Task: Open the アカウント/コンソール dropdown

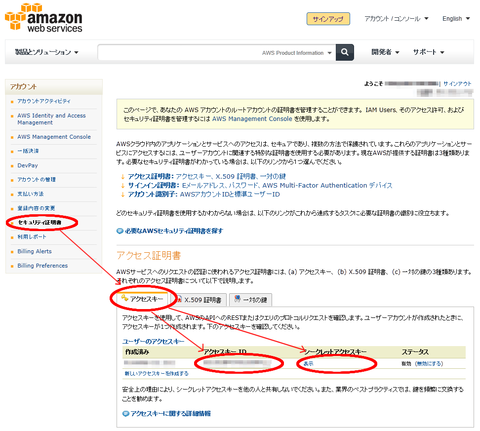Action: tap(396, 19)
